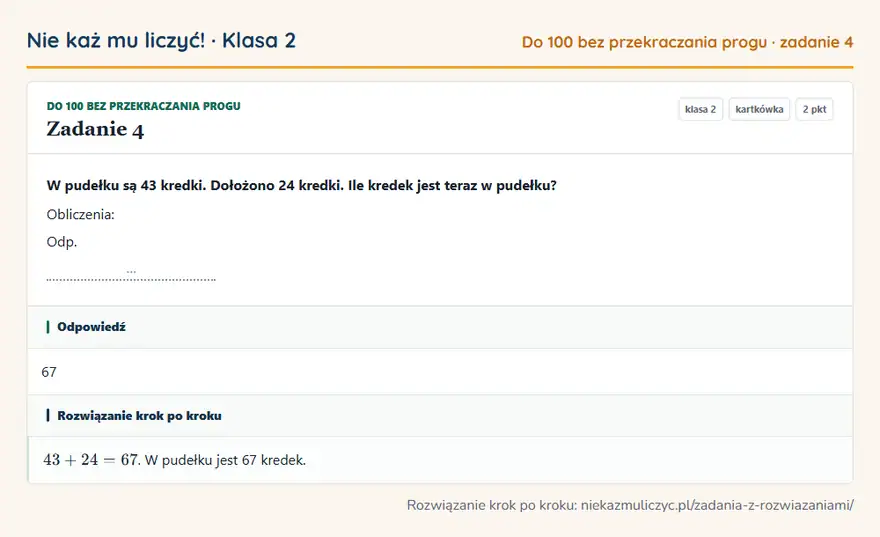Image resolution: width=880 pixels, height=537 pixels.
Task: Click the 'Obliczenia:' label
Action: click(80, 214)
